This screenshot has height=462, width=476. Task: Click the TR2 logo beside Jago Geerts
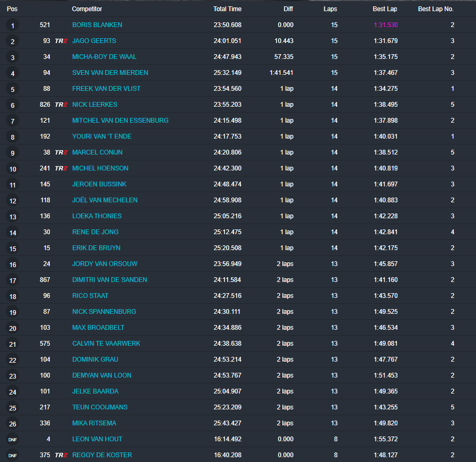61,41
